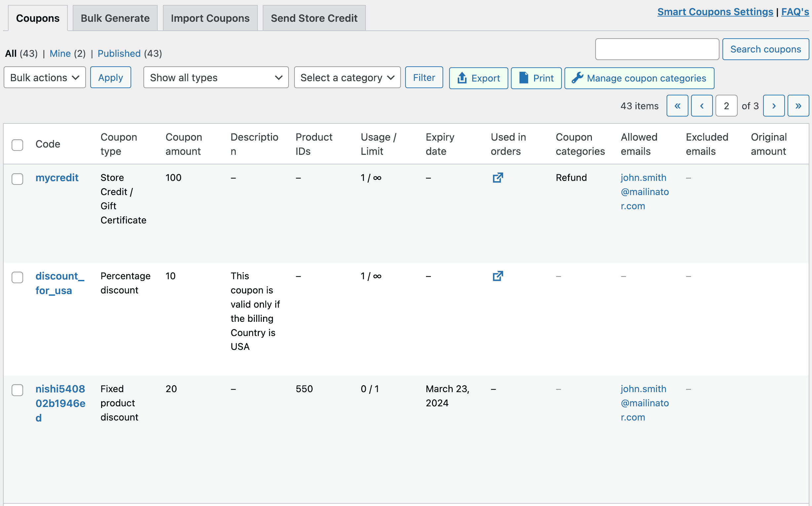Navigate to last page using double-forward-arrow icon
The image size is (812, 506).
tap(798, 106)
